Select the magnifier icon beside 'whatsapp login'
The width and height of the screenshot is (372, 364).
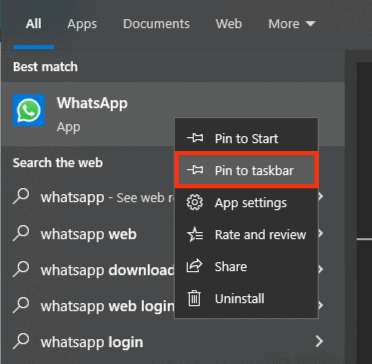coord(21,342)
